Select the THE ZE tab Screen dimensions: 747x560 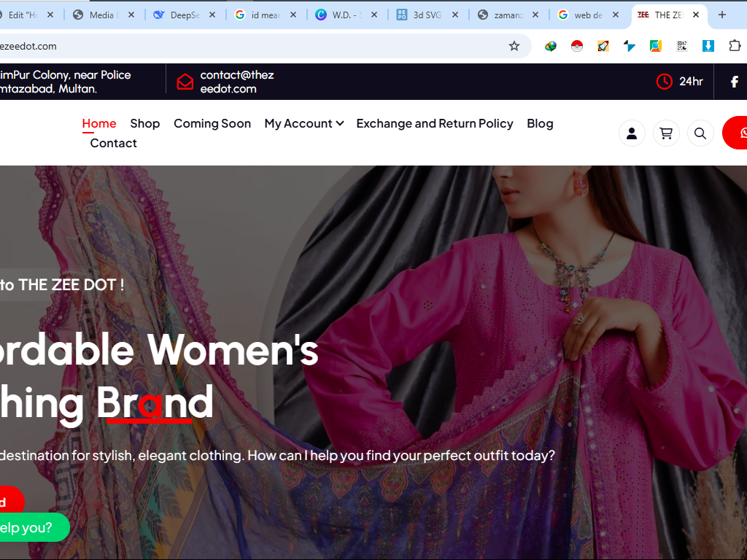click(668, 15)
